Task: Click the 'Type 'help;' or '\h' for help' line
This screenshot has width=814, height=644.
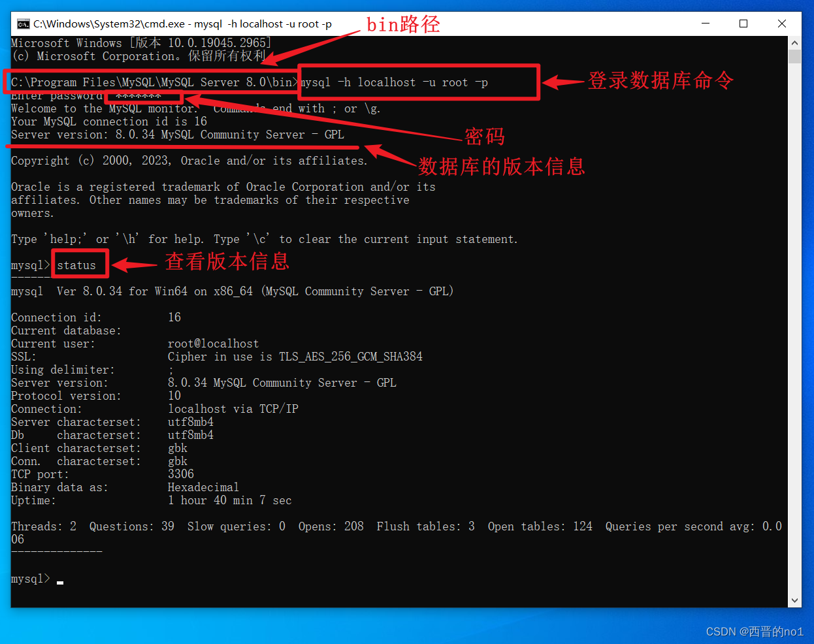Action: point(265,239)
